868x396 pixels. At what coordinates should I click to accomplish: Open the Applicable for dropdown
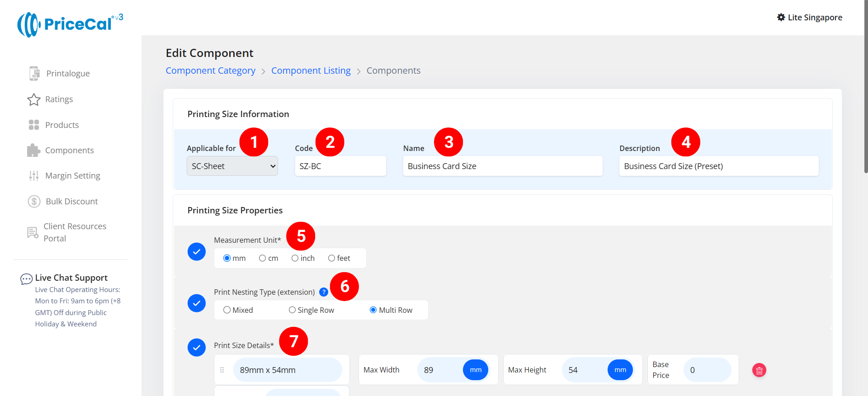[x=232, y=166]
